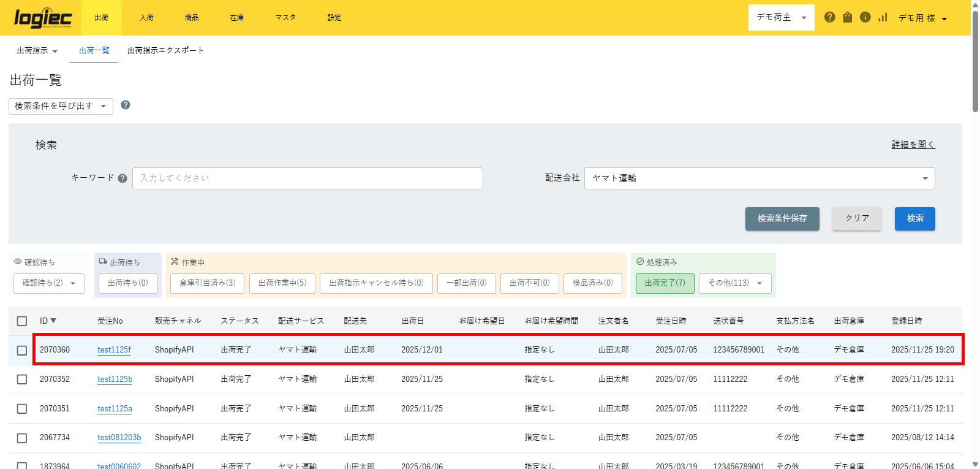Focus the キーワード input field
The image size is (980, 469).
click(307, 178)
